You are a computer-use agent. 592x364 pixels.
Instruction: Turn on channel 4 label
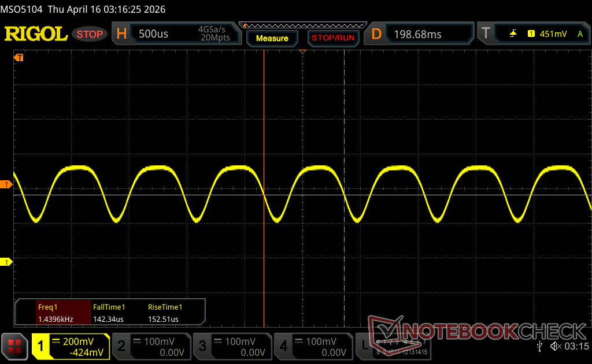pos(313,346)
